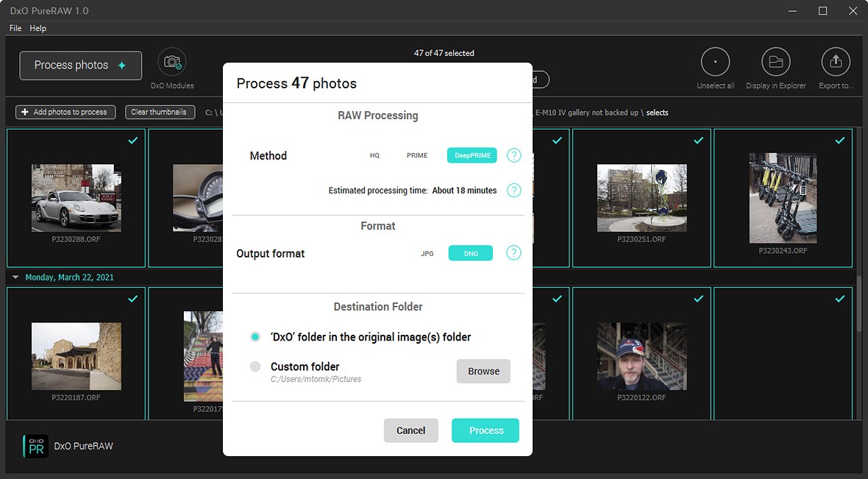Click Browse to choose a custom folder
The width and height of the screenshot is (868, 479).
pyautogui.click(x=483, y=372)
